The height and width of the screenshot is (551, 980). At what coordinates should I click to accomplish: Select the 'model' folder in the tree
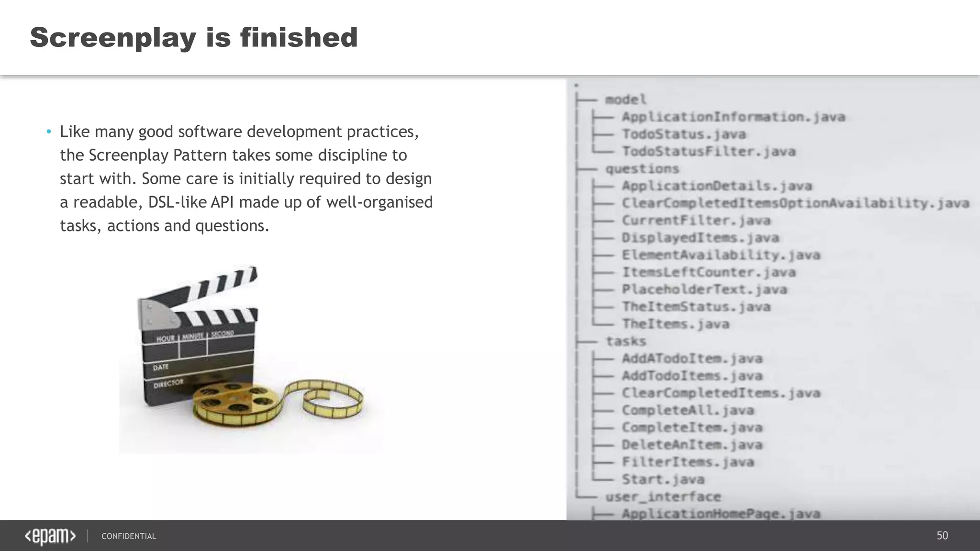pyautogui.click(x=626, y=99)
